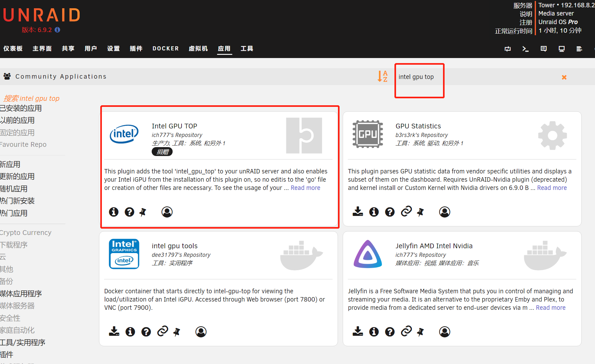The image size is (595, 364).
Task: Click install download icon on GPU Statistics card
Action: 358,211
